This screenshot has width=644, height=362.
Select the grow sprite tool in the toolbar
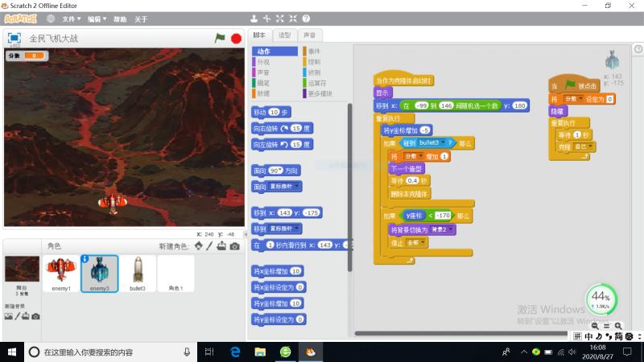(x=279, y=18)
